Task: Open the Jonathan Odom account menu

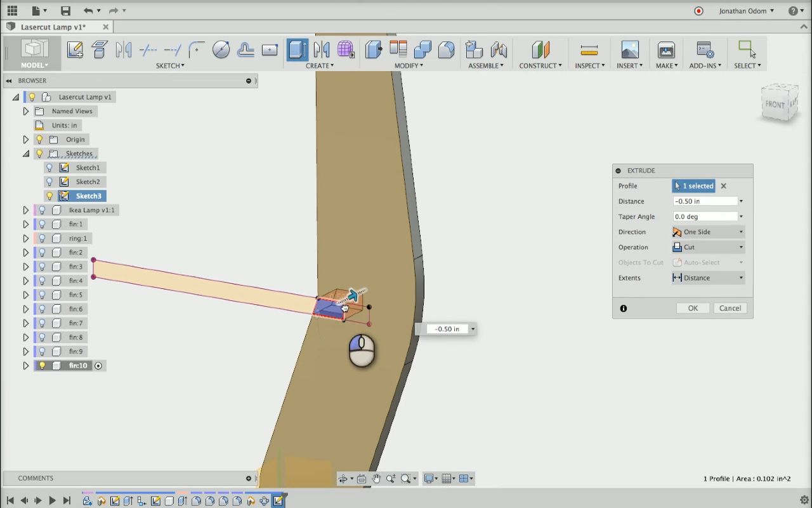Action: click(747, 11)
